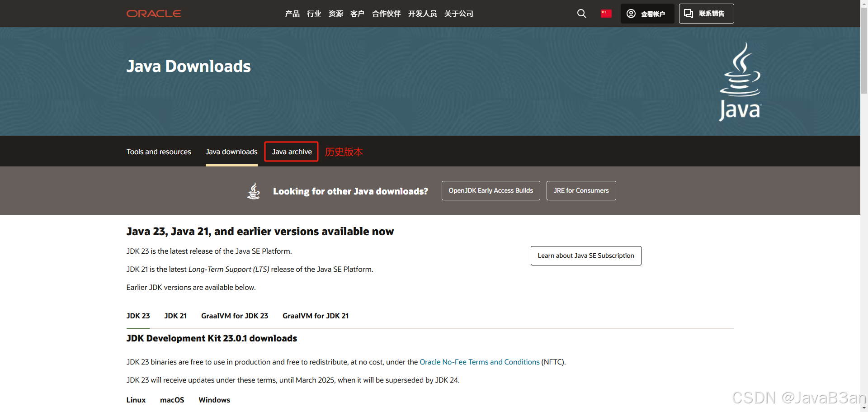Open the 合作伙伴 menu
This screenshot has width=868, height=412.
click(x=386, y=14)
